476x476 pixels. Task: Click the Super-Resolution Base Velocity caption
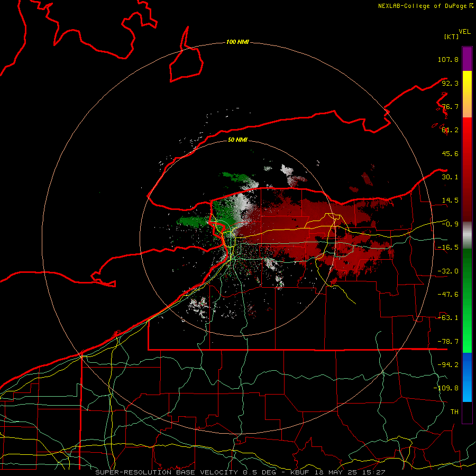241,472
